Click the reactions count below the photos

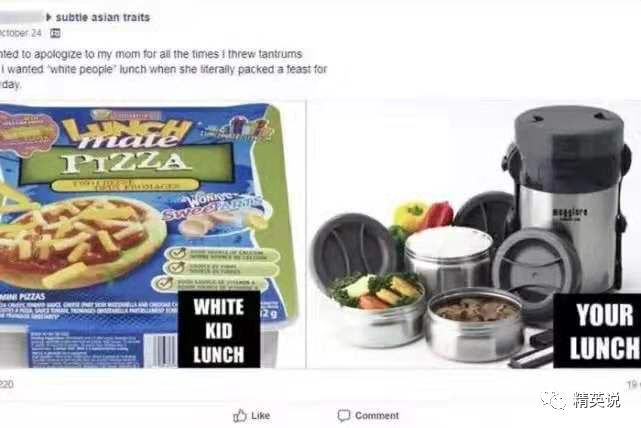(x=7, y=385)
